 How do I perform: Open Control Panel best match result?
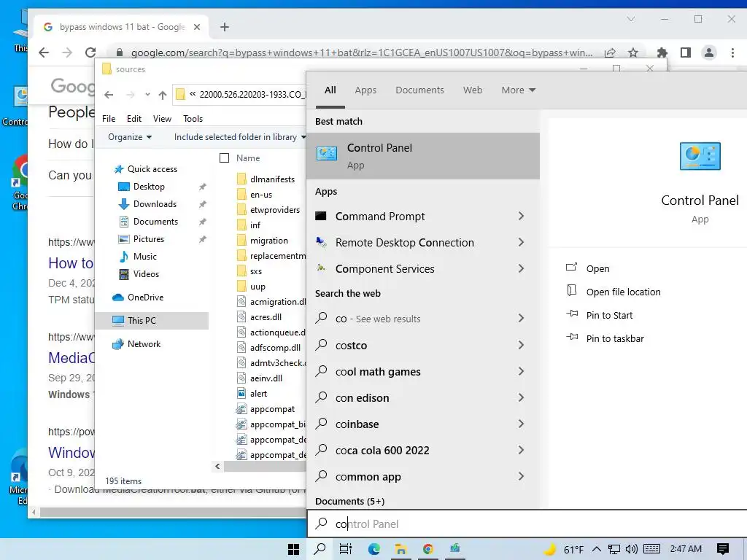click(x=423, y=156)
